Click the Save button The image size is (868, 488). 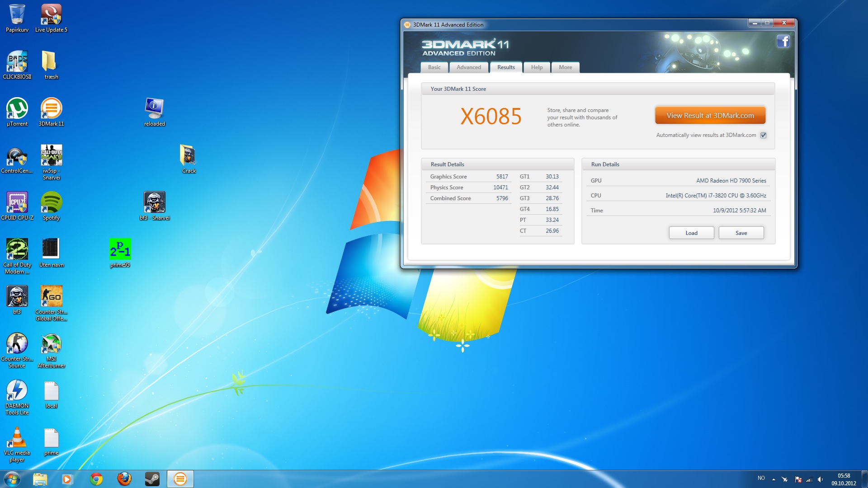coord(741,233)
